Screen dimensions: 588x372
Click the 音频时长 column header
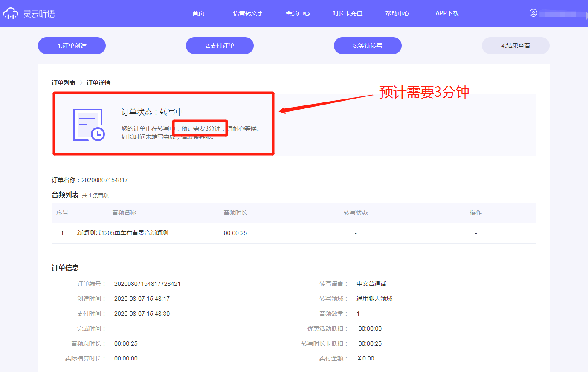[x=235, y=212]
